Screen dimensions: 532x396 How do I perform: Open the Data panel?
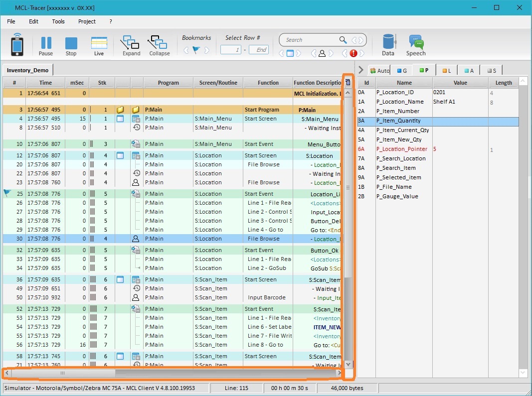388,46
